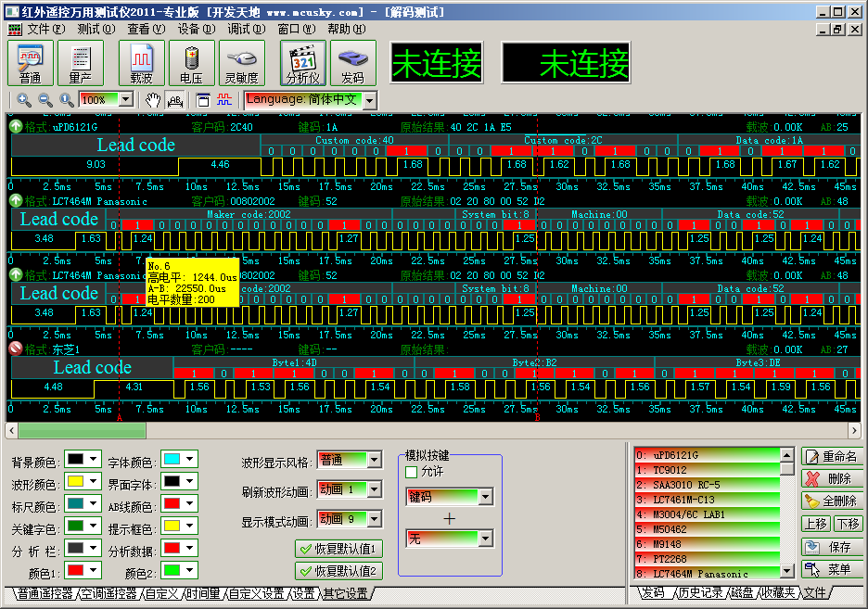Toggle the A-B measurement tool
The width and height of the screenshot is (868, 609).
pyautogui.click(x=174, y=100)
